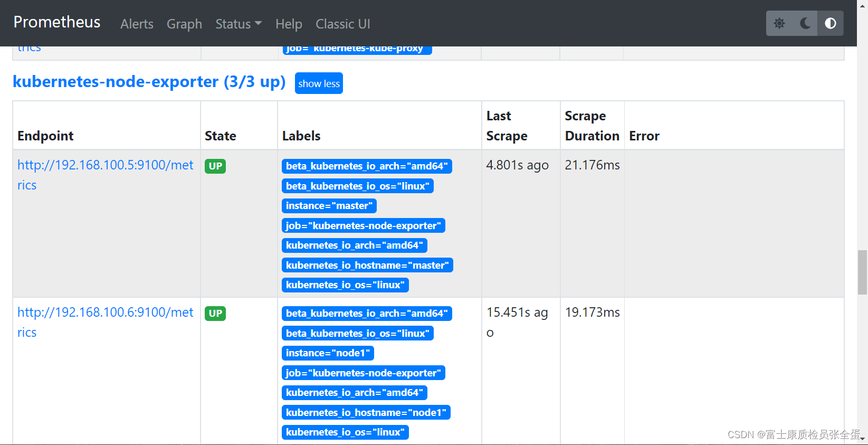This screenshot has width=868, height=445.
Task: Click UP state badge for master row
Action: pos(215,166)
